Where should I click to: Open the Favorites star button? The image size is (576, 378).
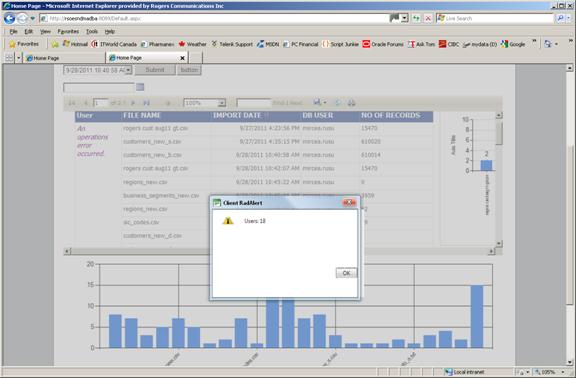click(x=24, y=44)
